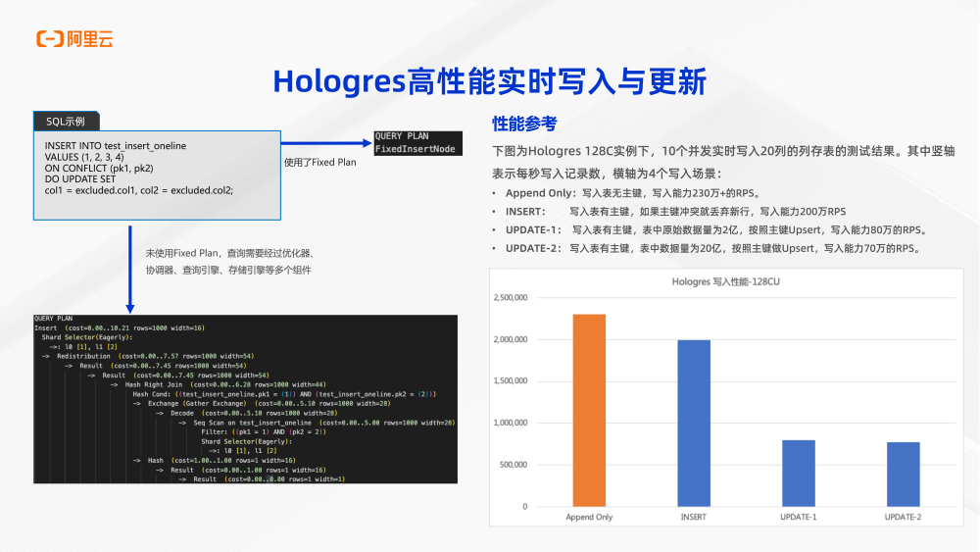Viewport: 980px width, 552px height.
Task: Click the 1,000,000 axis label
Action: (x=511, y=423)
